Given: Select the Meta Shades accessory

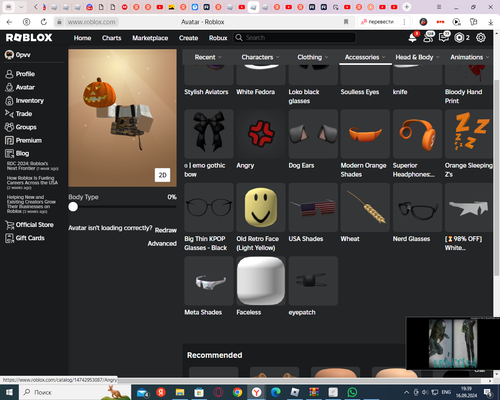Looking at the screenshot, I should click(209, 281).
